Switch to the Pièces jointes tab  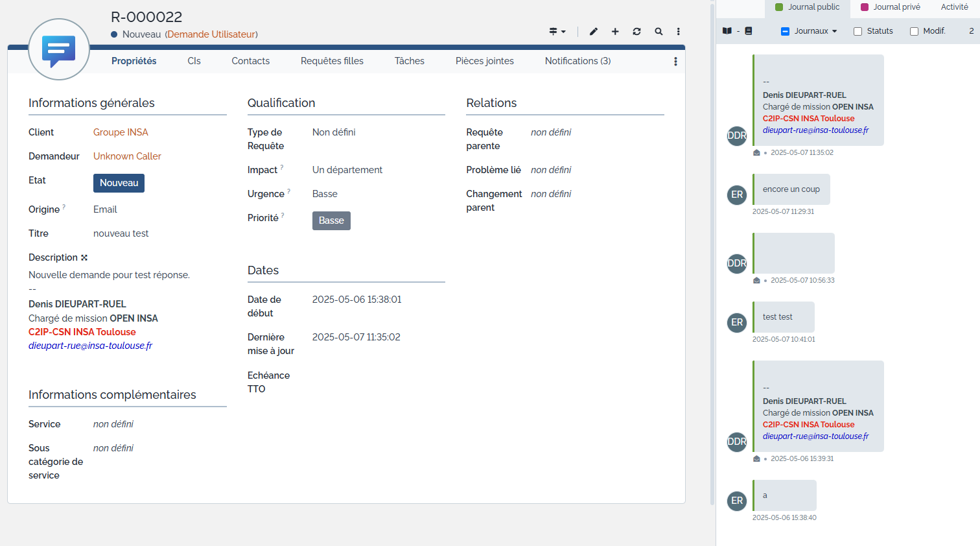pos(484,61)
